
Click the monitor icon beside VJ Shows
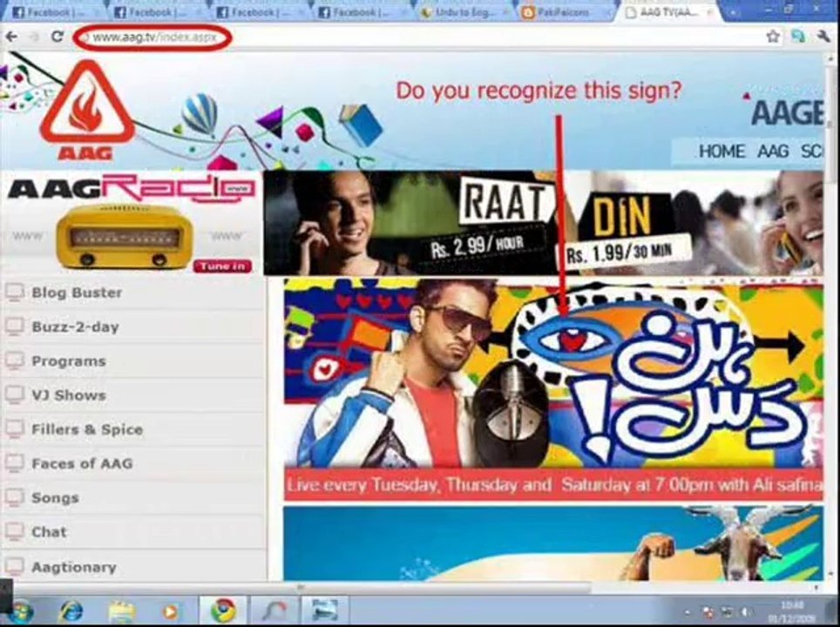pyautogui.click(x=15, y=395)
